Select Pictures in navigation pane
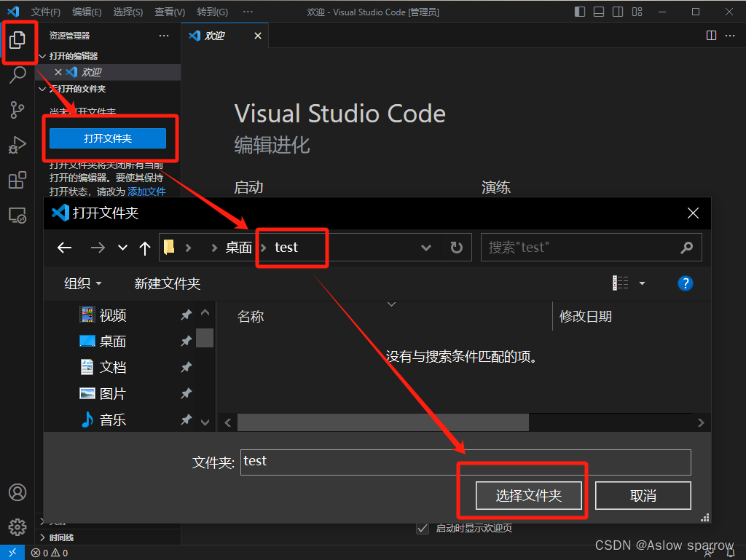The height and width of the screenshot is (560, 746). 113,394
